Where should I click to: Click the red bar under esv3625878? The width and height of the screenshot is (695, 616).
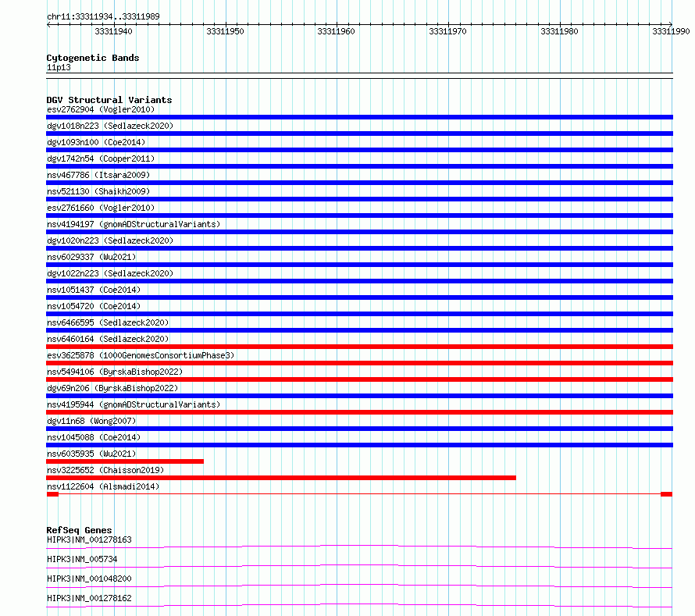[359, 363]
